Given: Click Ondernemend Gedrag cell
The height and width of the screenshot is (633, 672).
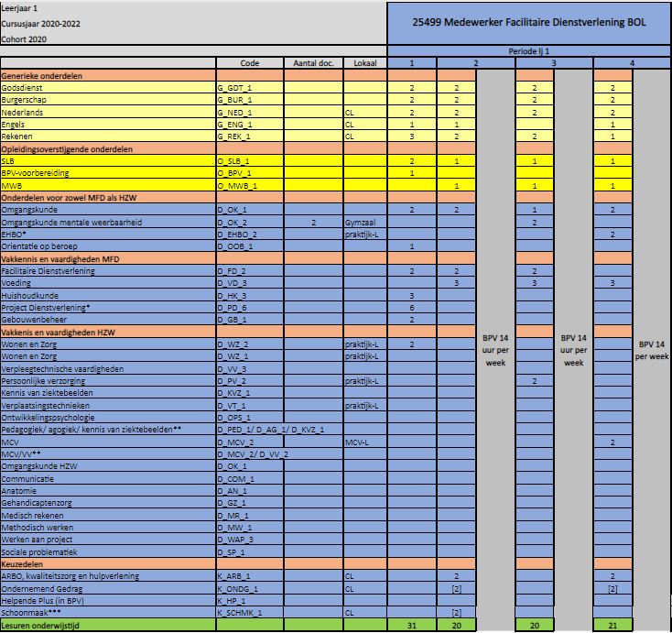Looking at the screenshot, I should tap(108, 589).
